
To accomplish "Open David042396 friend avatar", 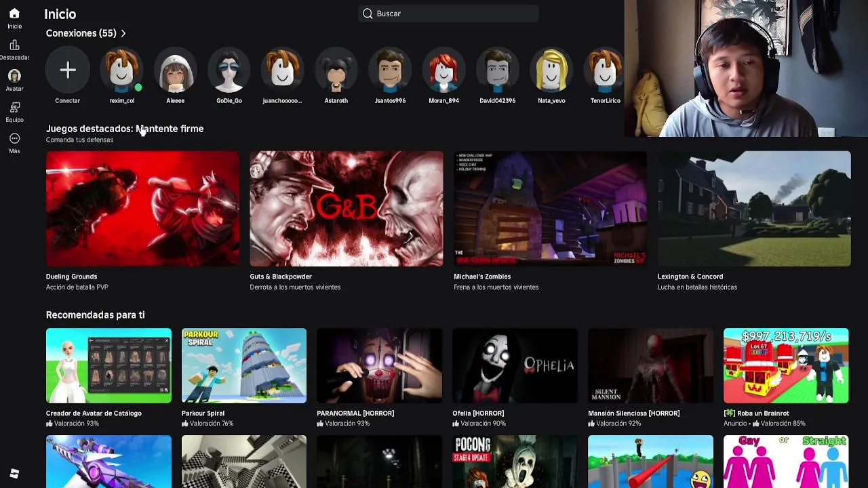I will pyautogui.click(x=497, y=70).
